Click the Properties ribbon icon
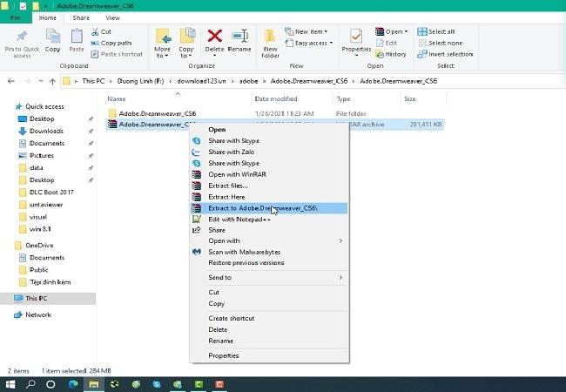Image resolution: width=566 pixels, height=392 pixels. pos(356,37)
